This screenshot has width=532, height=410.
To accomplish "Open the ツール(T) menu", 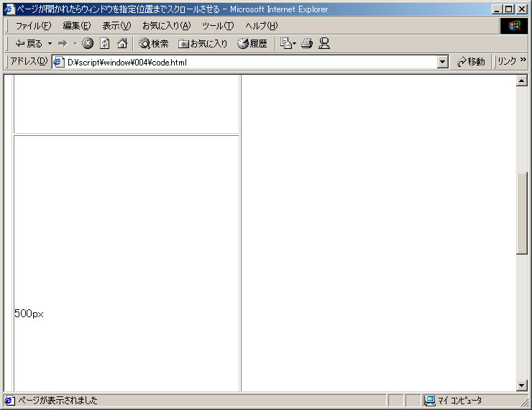I will click(218, 26).
